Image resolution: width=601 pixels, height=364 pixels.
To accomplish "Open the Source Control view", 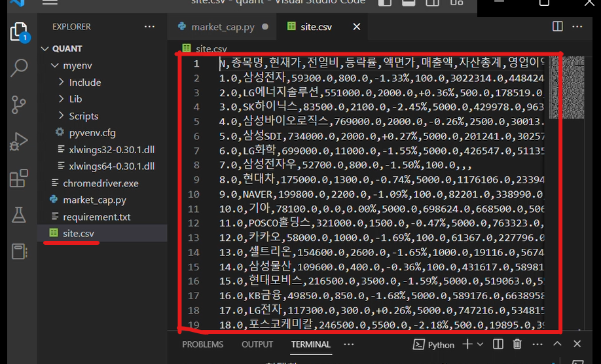I will point(18,105).
